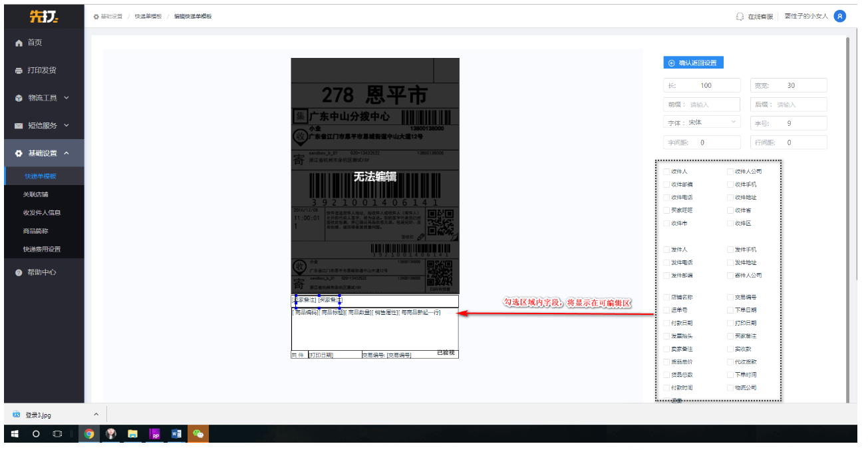Collapse the 基础设置 submenu chevron
The width and height of the screenshot is (868, 450).
67,153
